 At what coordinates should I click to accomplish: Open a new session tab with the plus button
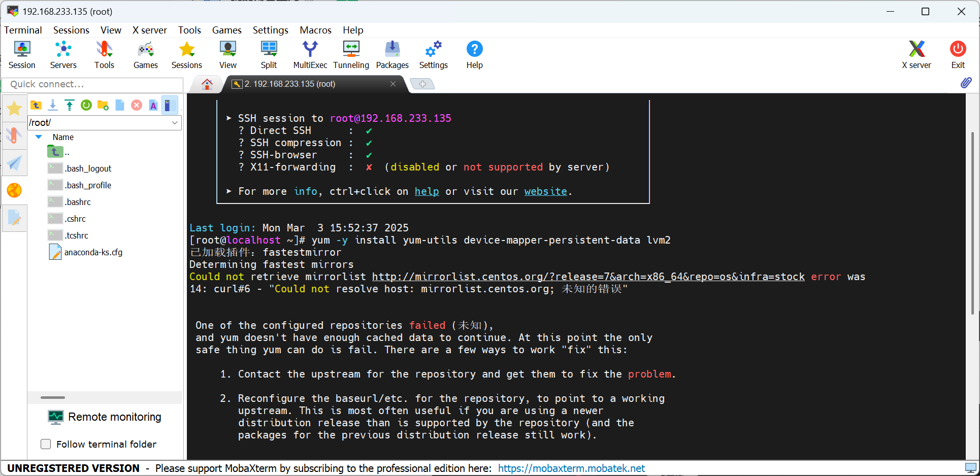point(423,84)
